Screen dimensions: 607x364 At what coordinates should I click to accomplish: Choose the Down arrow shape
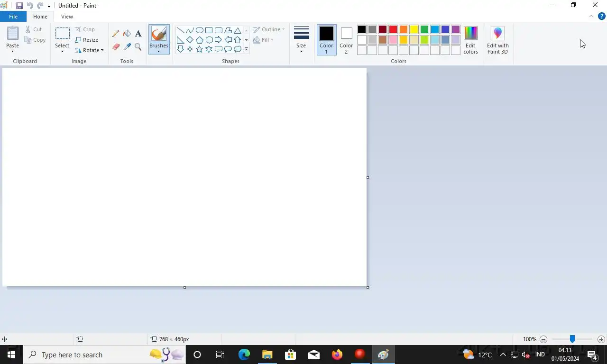[x=180, y=49]
